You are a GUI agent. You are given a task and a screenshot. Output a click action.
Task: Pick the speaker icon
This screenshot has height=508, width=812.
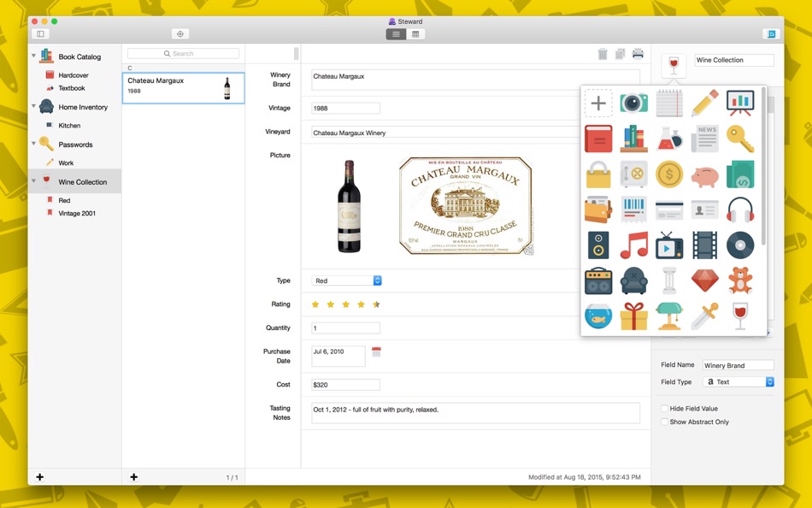coord(598,245)
